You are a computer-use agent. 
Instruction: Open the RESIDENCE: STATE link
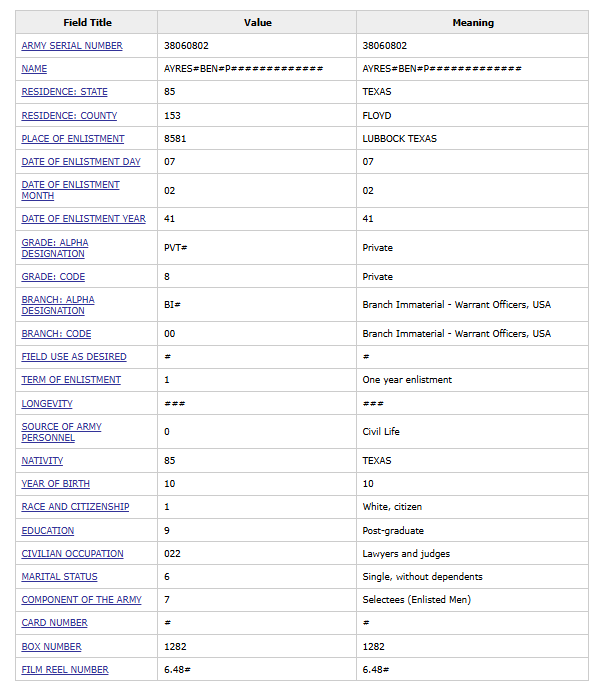pos(64,92)
